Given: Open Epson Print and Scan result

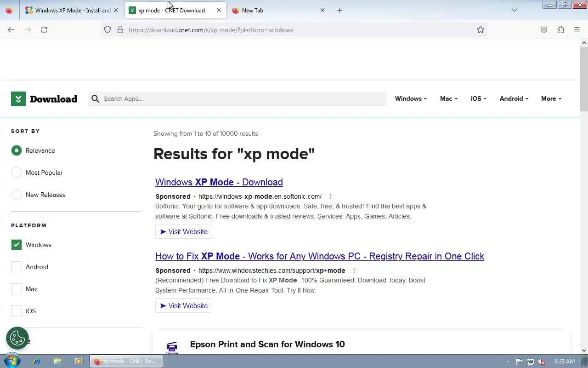Looking at the screenshot, I should click(267, 345).
